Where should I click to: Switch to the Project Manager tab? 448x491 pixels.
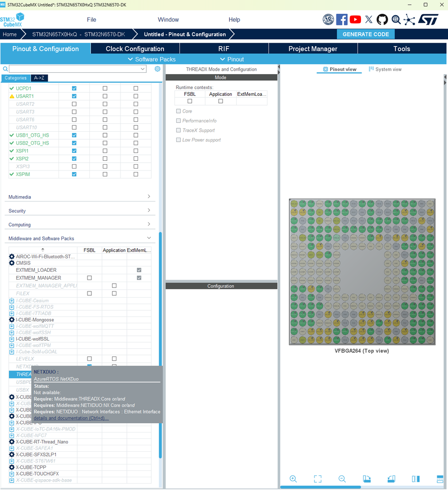(x=313, y=49)
